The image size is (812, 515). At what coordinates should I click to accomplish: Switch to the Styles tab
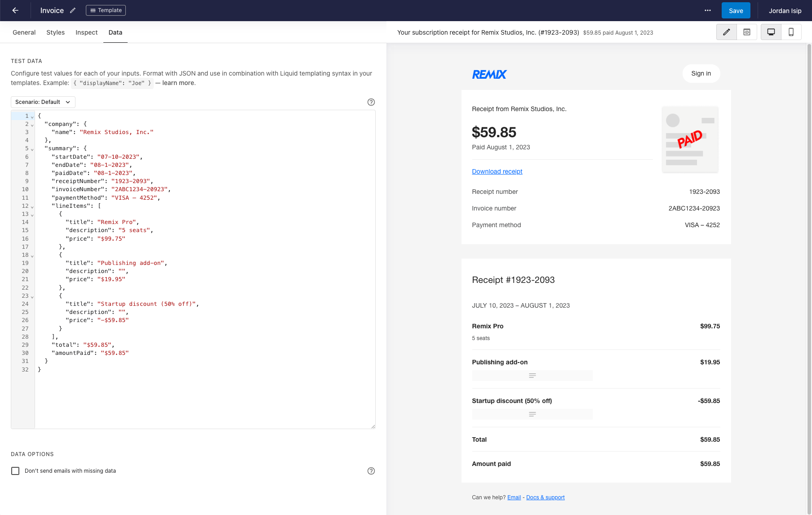56,32
